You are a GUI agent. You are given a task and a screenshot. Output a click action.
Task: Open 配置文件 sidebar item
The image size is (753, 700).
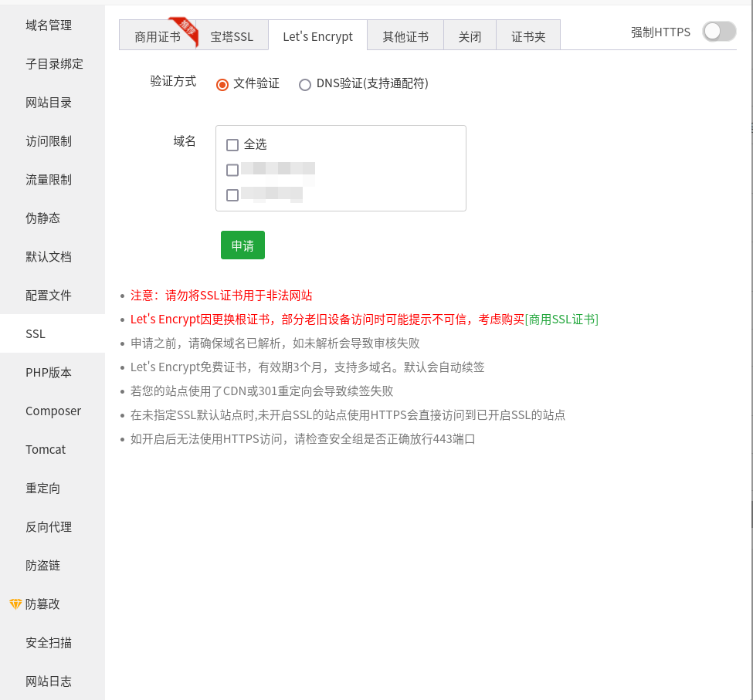coord(49,296)
